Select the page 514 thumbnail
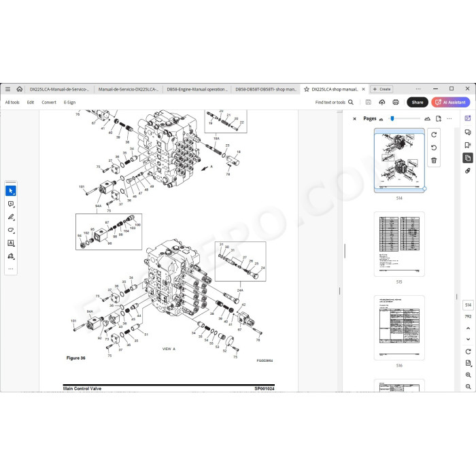Viewport: 476px width, 476px height. tap(399, 160)
